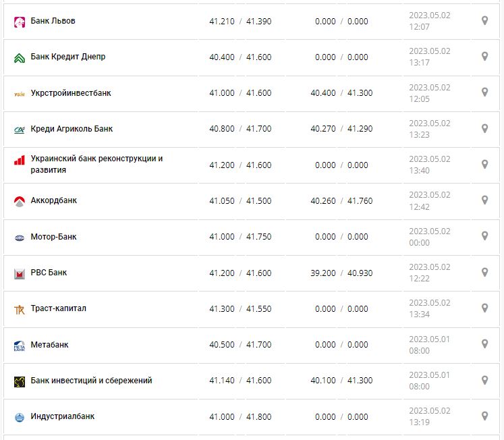Click Траст-капитал rate 41.300 / 41.550
The image size is (504, 440).
[240, 308]
